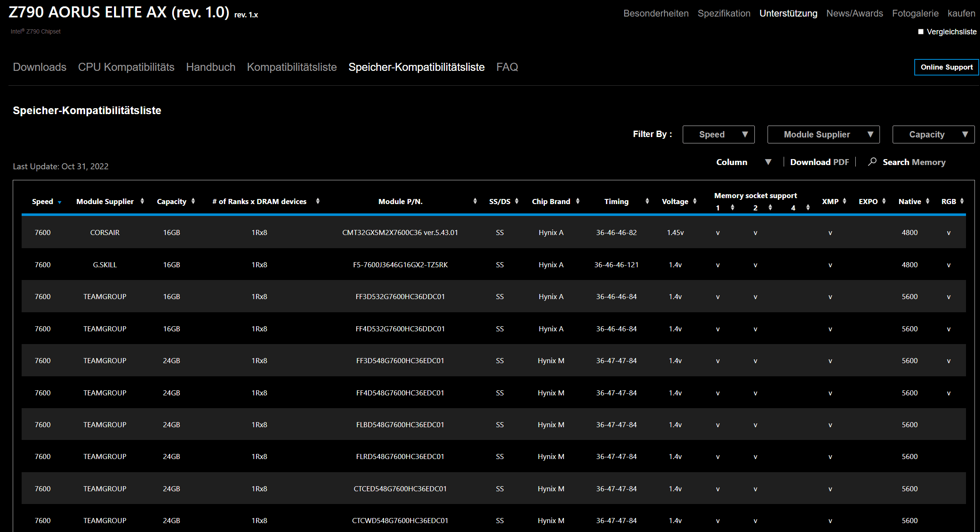
Task: Click 36-46-46-121 timing value
Action: pos(617,265)
